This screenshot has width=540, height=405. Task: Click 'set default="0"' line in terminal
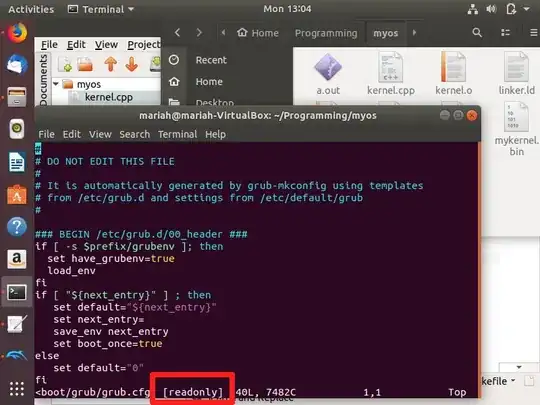click(98, 368)
